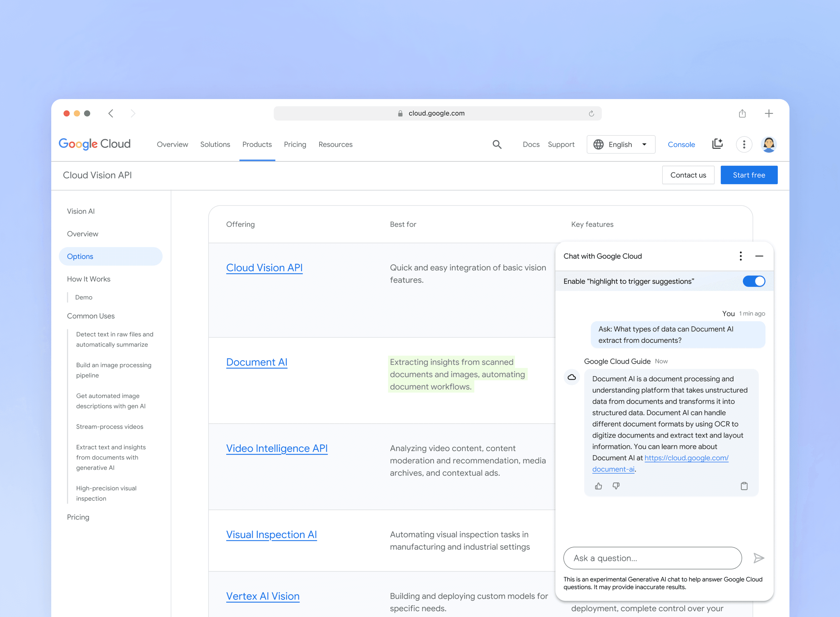Expand the English language dropdown
The height and width of the screenshot is (617, 840).
coord(621,145)
